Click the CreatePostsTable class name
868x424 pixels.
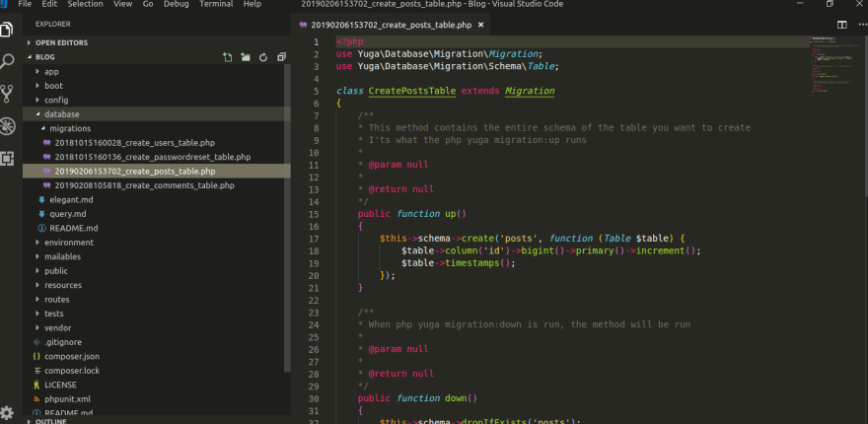pyautogui.click(x=412, y=91)
